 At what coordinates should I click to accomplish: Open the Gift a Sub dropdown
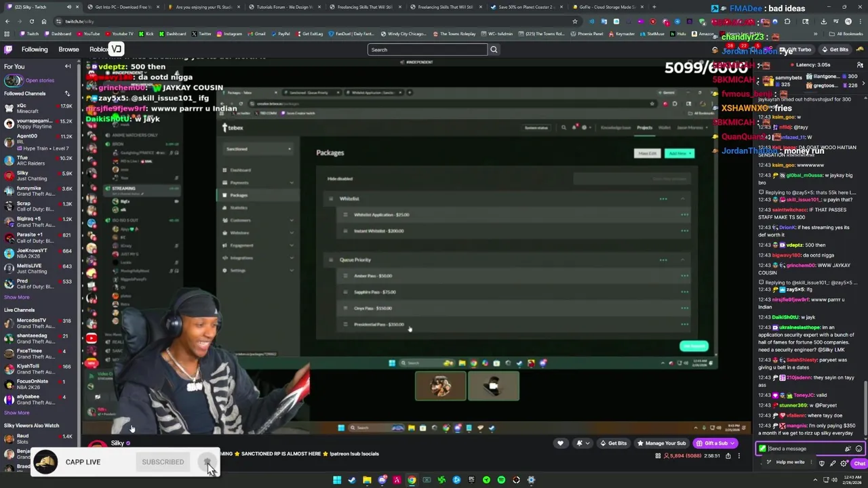click(x=715, y=443)
